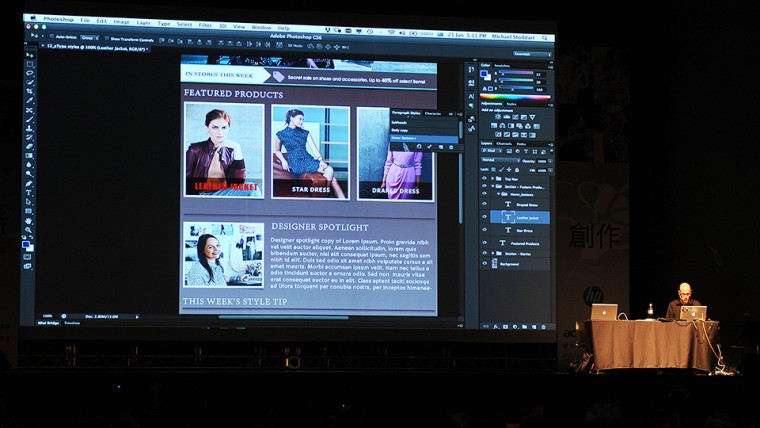This screenshot has width=760, height=428.
Task: Select the Rectangular Marquee tool
Action: (30, 64)
